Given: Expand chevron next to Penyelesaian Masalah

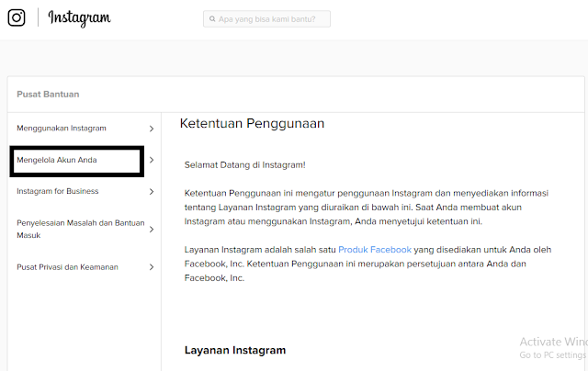Looking at the screenshot, I should click(x=152, y=230).
